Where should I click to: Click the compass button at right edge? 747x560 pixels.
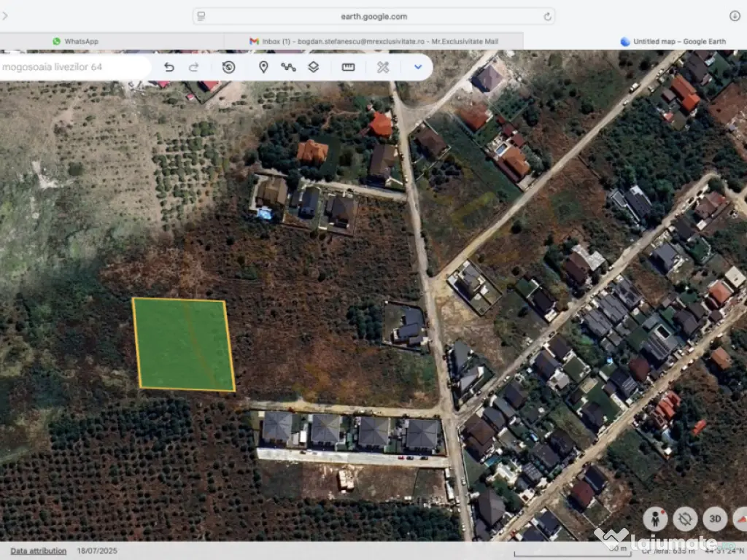click(x=740, y=518)
